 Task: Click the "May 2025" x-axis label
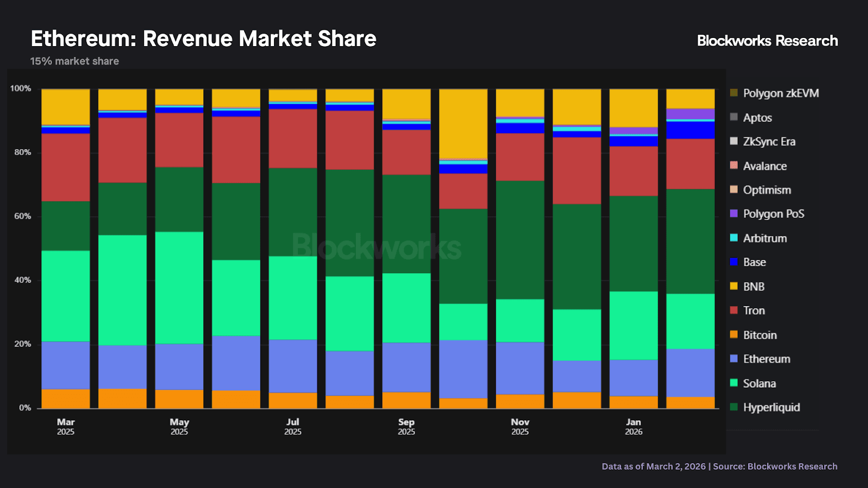tap(180, 427)
